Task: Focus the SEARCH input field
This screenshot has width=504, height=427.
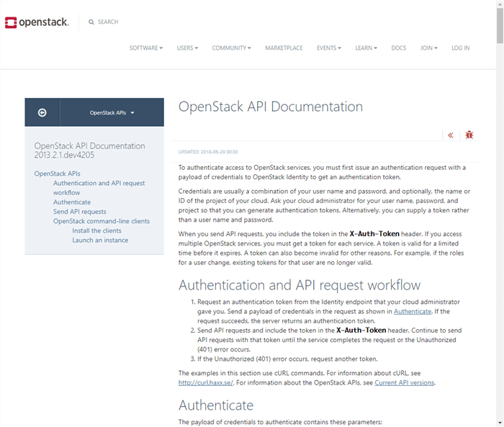Action: pos(108,22)
